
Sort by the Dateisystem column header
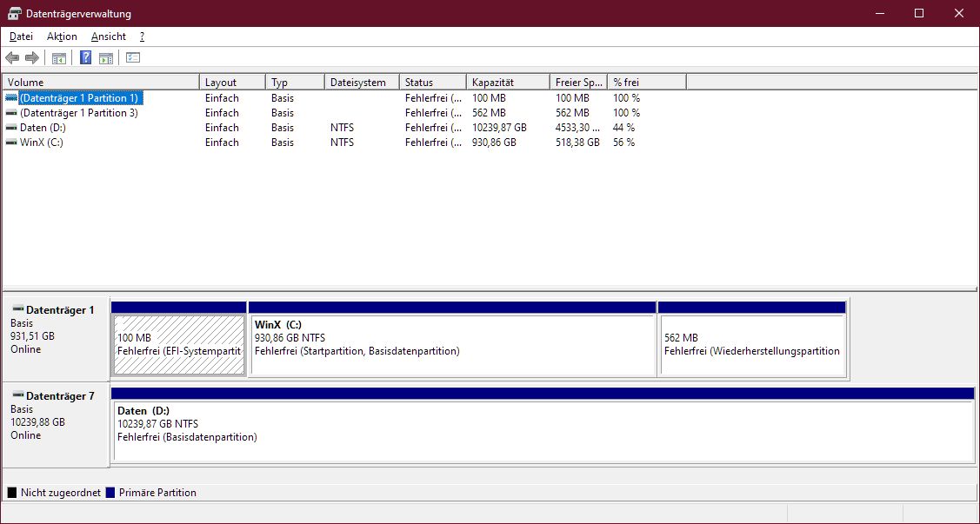pyautogui.click(x=362, y=83)
